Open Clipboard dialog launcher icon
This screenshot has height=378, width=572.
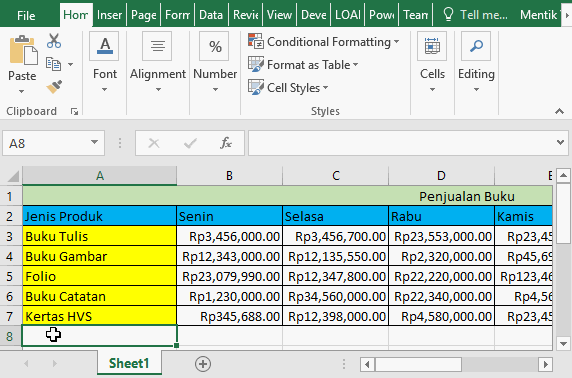(x=74, y=112)
